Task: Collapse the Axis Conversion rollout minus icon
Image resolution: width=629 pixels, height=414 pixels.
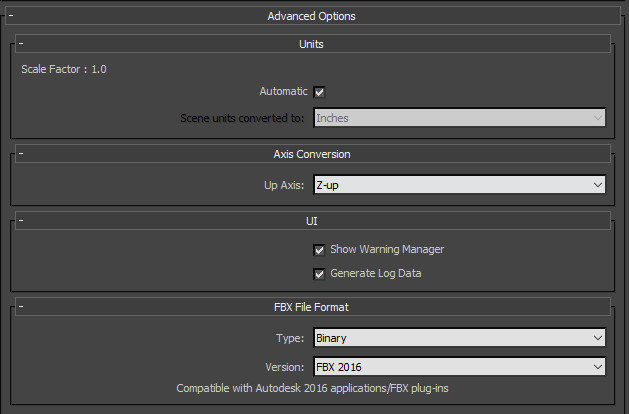Action: tap(21, 153)
